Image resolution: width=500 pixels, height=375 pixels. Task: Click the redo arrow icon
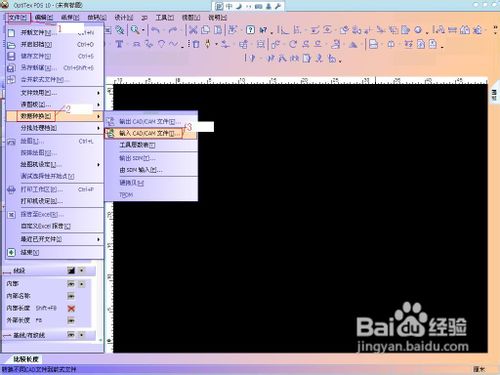click(173, 30)
